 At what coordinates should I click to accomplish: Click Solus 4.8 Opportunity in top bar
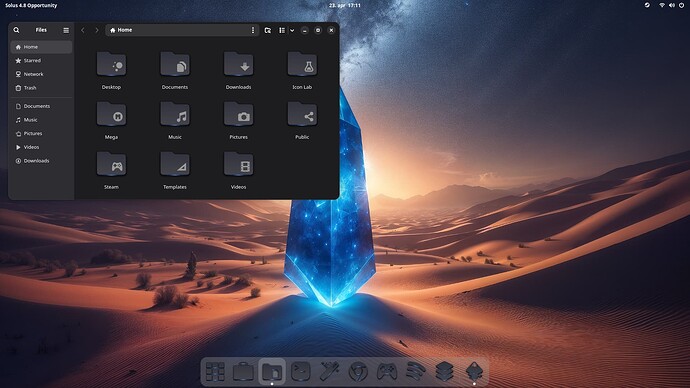(31, 5)
